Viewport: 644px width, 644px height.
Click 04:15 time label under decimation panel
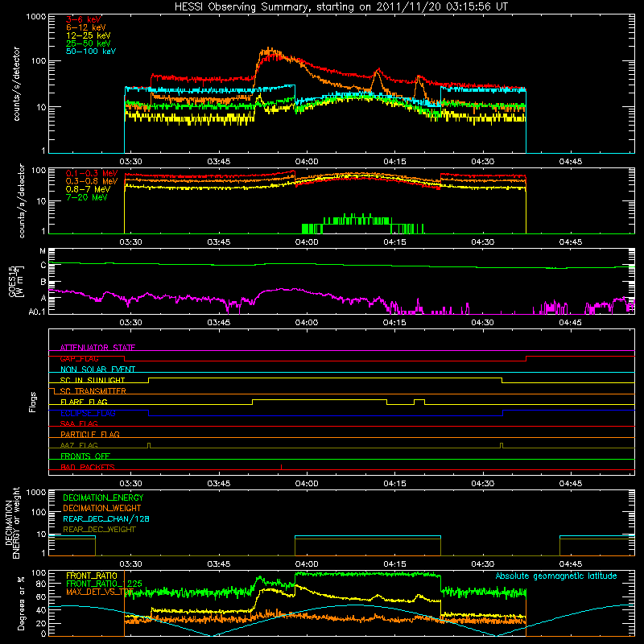(394, 564)
